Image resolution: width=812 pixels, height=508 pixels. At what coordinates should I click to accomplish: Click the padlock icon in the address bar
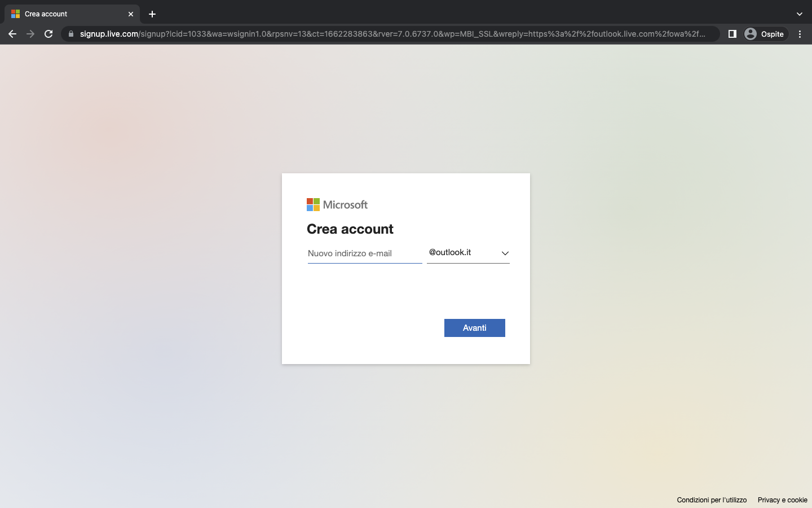click(x=70, y=34)
